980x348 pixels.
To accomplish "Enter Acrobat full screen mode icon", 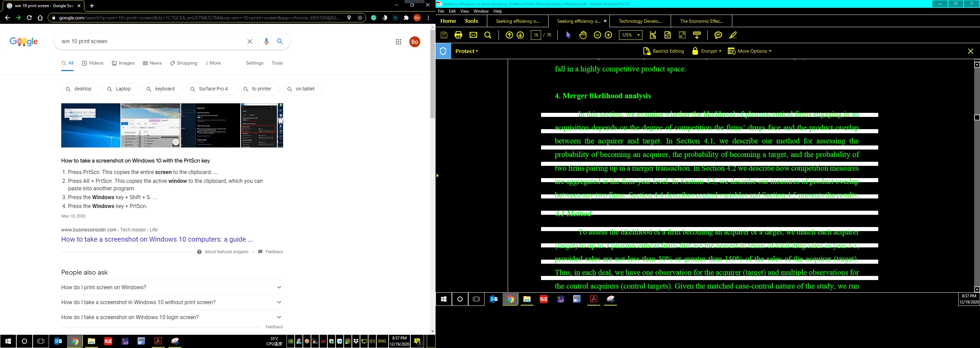I will click(683, 35).
